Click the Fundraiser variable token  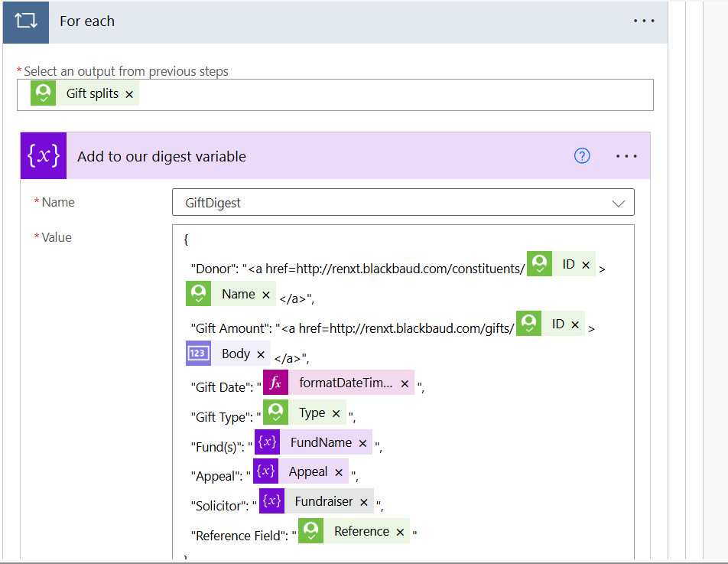click(x=323, y=501)
